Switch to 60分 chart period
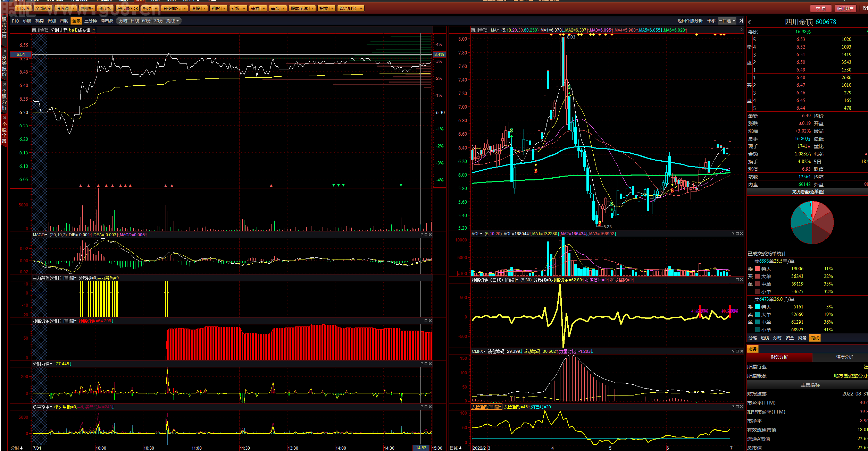 [147, 21]
